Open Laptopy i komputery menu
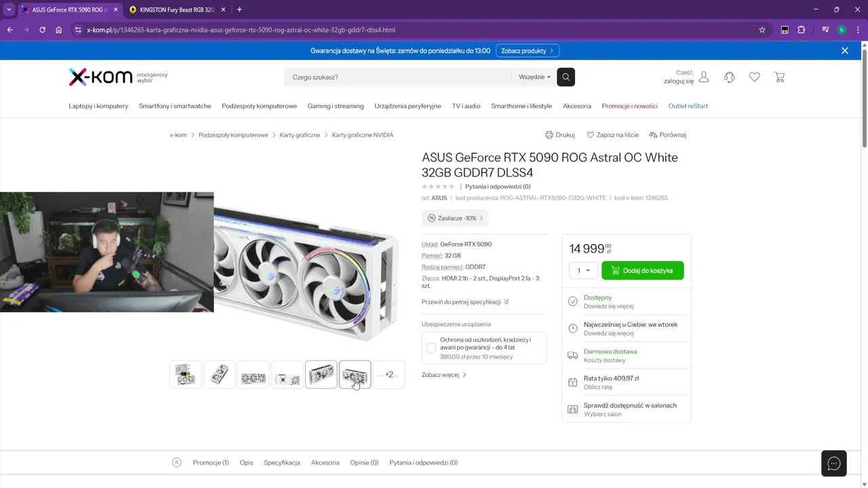 pos(98,106)
